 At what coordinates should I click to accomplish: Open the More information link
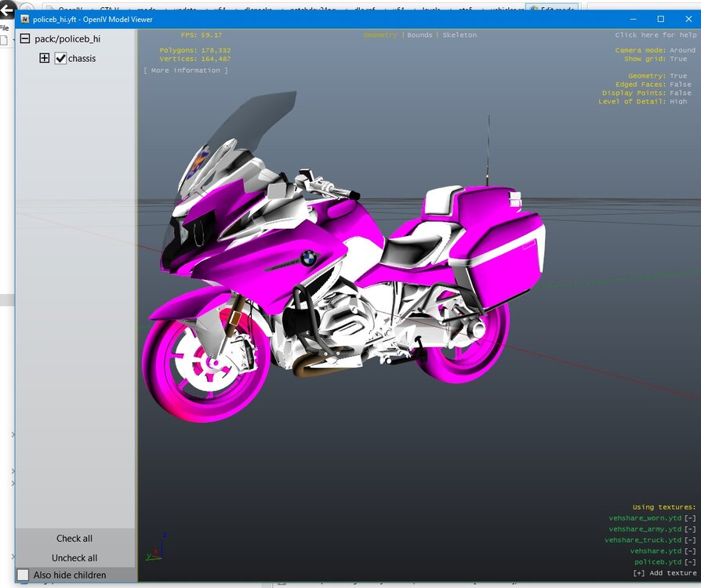[x=186, y=71]
